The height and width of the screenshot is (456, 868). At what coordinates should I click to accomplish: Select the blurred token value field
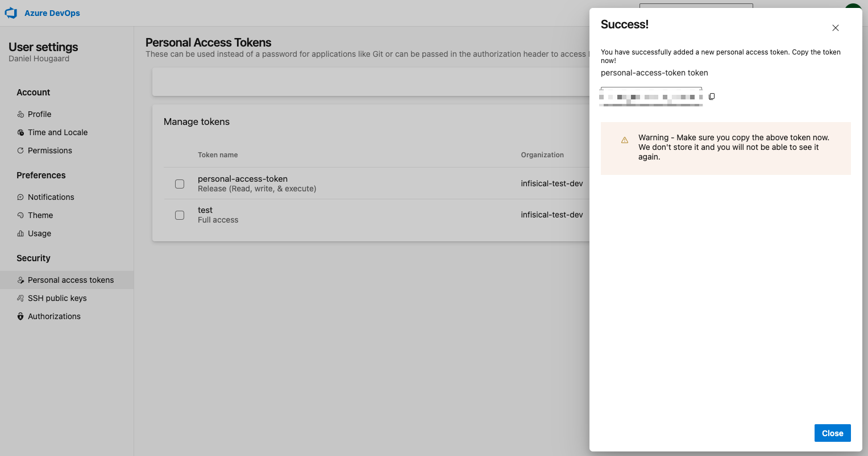click(x=651, y=97)
